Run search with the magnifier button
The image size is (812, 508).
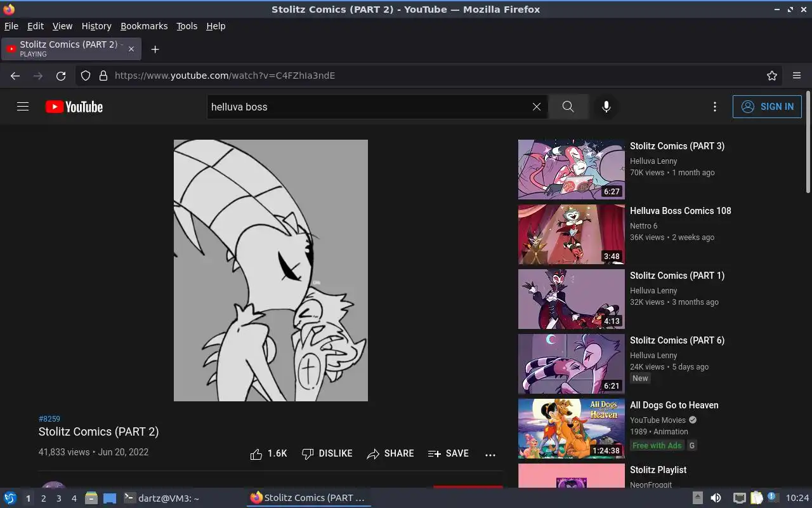pos(568,107)
